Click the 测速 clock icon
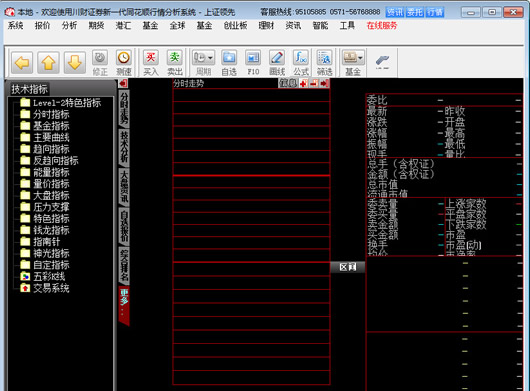Screen dimensions: 530x391 (124, 63)
